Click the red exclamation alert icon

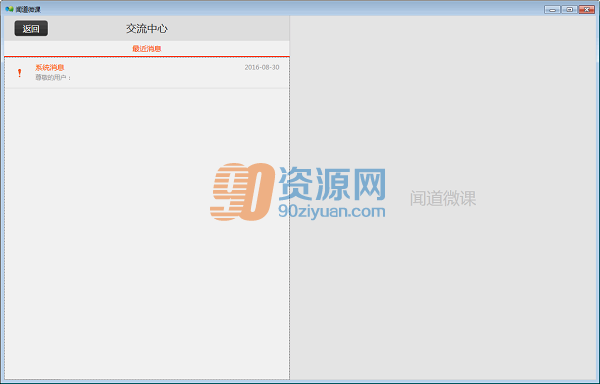click(20, 73)
